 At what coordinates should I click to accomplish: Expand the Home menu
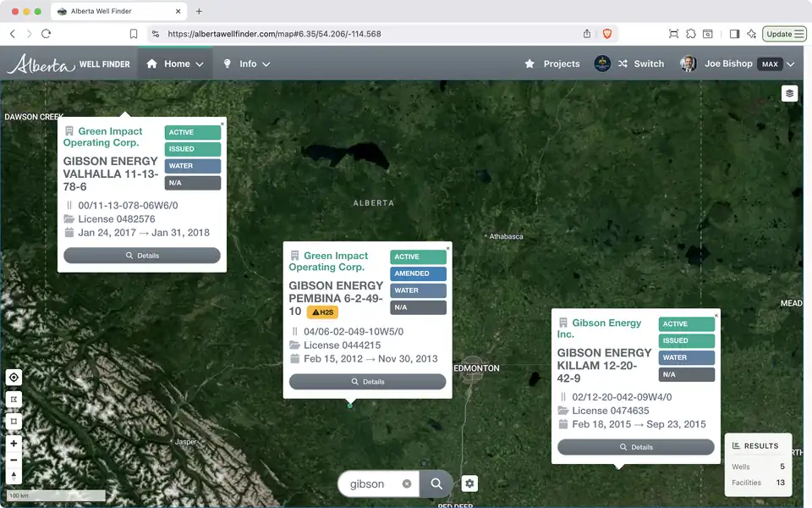click(175, 63)
